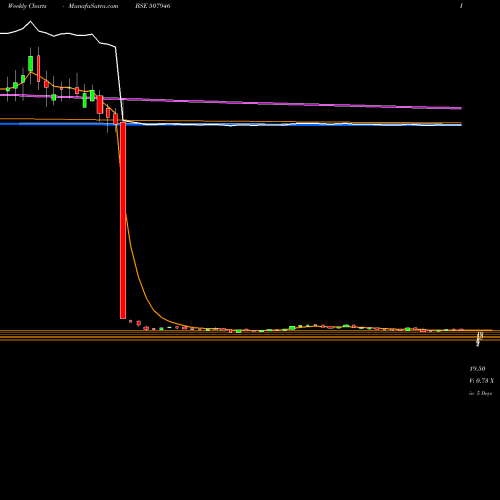Click the 'BSE 507946' symbol text
500x500 pixels.
click(x=153, y=6)
